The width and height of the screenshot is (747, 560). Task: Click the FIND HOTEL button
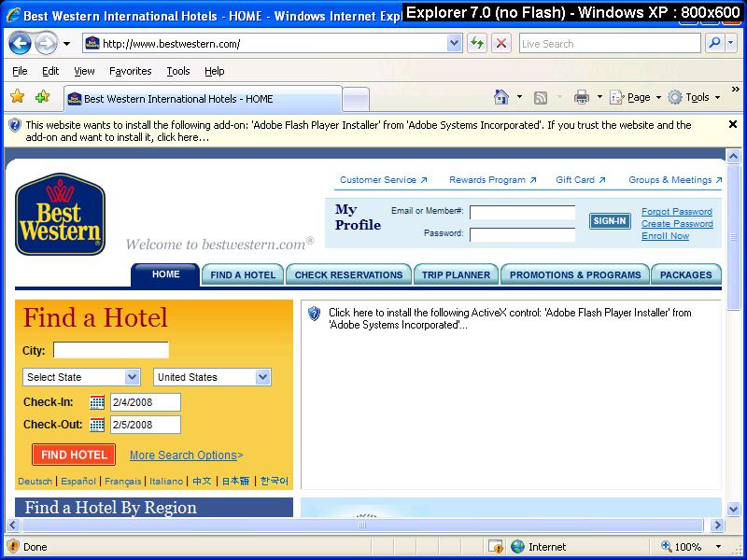pos(74,455)
